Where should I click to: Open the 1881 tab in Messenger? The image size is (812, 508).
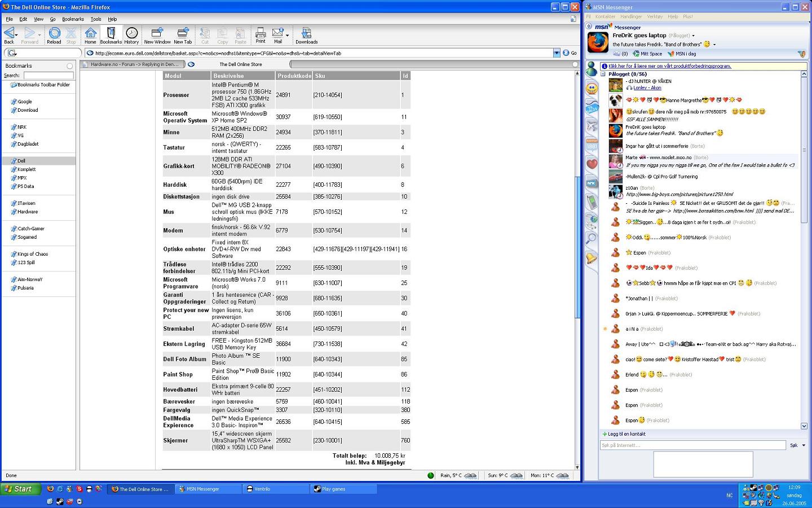point(592,145)
